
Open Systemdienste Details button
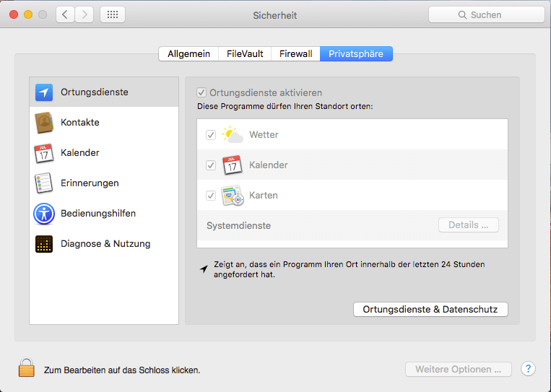pos(469,225)
